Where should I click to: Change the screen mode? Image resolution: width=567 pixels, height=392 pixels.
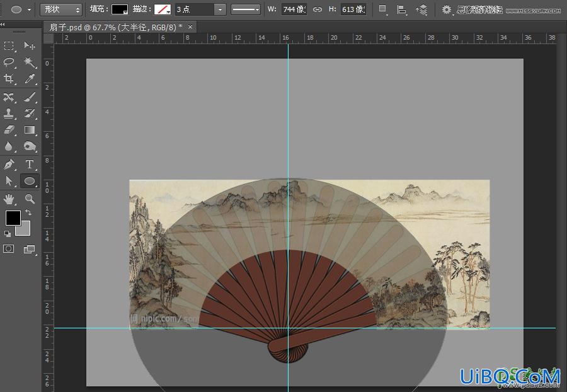point(30,249)
